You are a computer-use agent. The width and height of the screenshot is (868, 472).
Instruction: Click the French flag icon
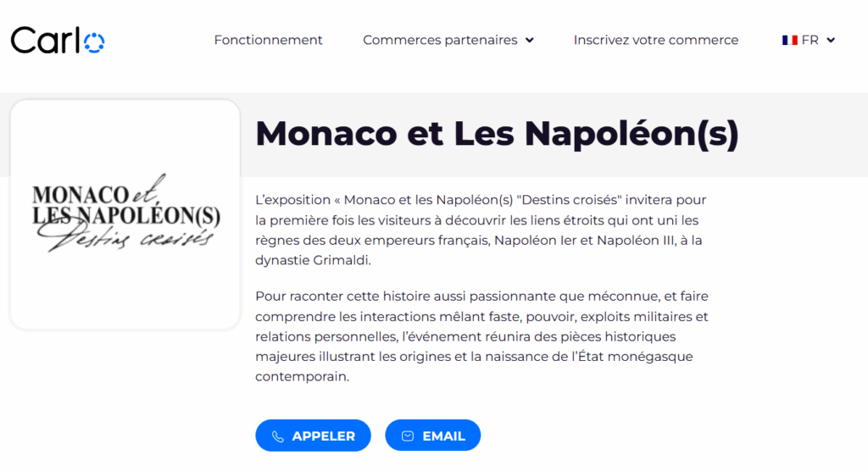pyautogui.click(x=790, y=40)
